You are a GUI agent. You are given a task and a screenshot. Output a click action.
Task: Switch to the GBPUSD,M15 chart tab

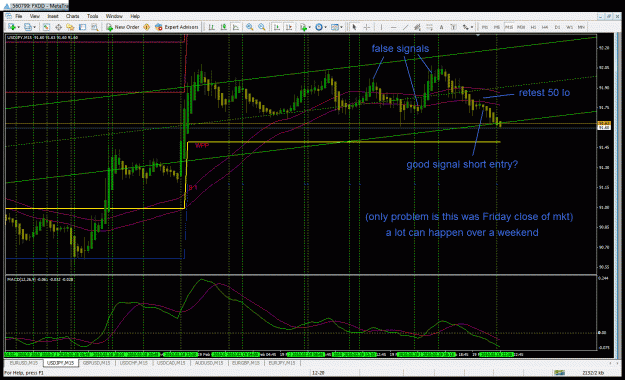point(96,363)
